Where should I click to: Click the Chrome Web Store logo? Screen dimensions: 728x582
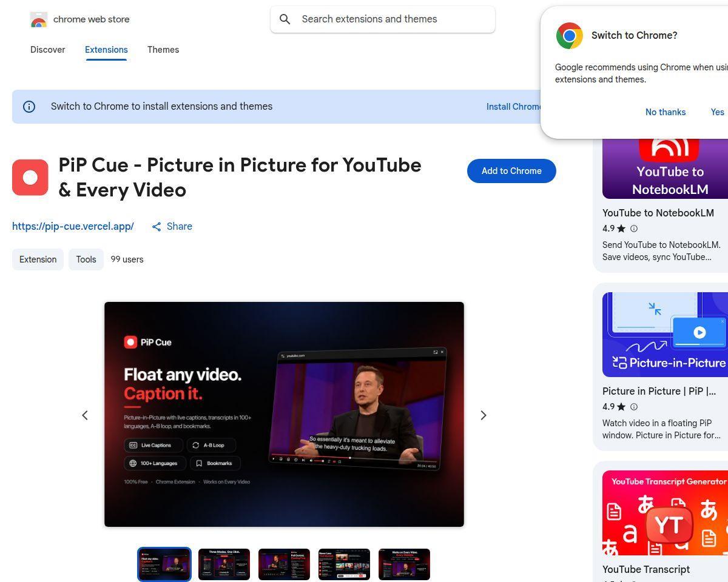coord(39,19)
